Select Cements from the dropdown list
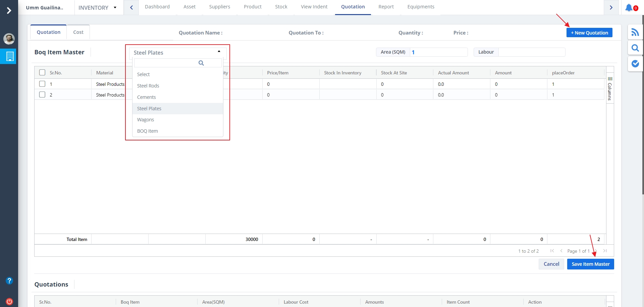 (147, 97)
